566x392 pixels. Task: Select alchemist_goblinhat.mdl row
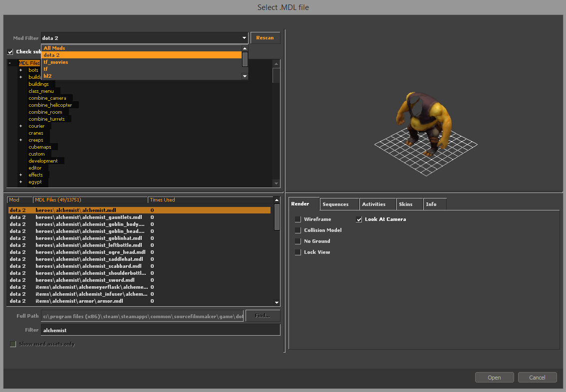point(139,238)
